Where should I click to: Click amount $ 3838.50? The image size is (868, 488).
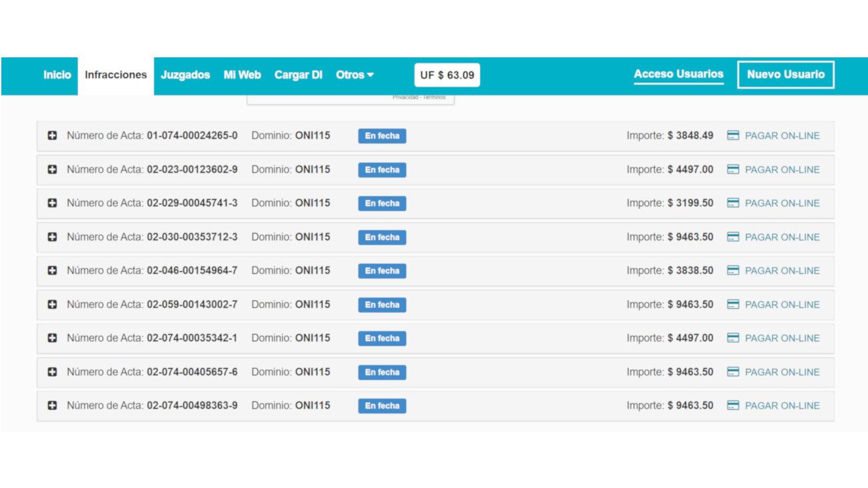point(690,270)
